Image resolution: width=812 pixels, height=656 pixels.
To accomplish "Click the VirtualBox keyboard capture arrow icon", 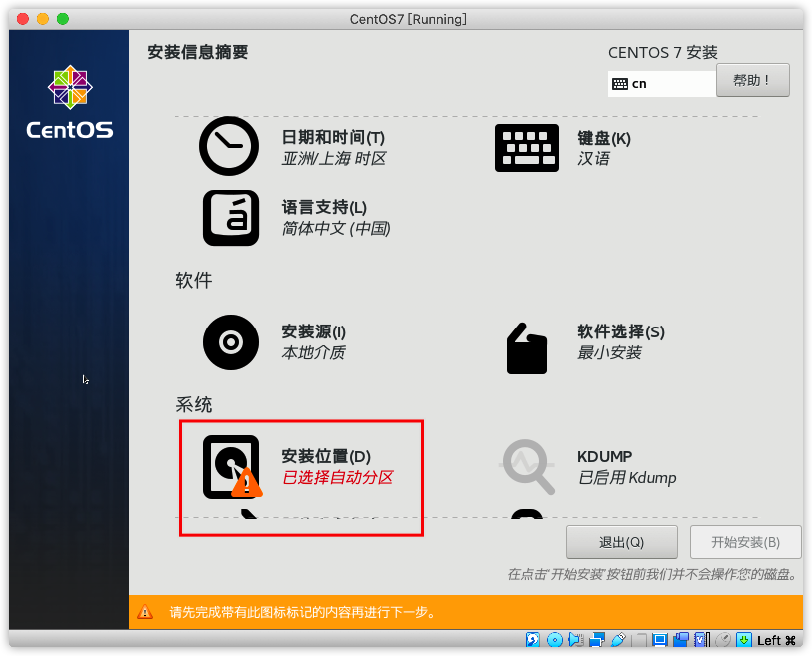I will tap(744, 640).
